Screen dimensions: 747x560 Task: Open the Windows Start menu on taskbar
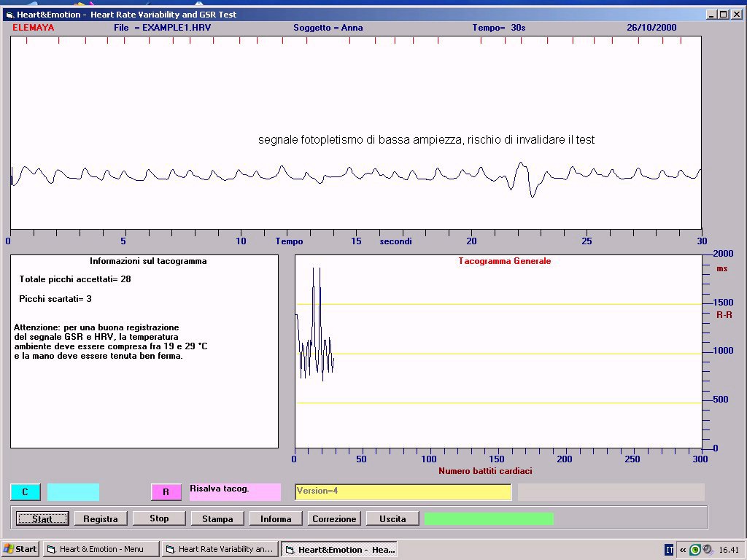(20, 549)
